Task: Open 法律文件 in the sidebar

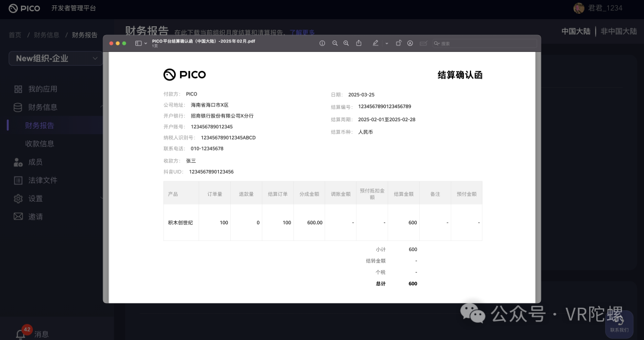Action: [43, 180]
